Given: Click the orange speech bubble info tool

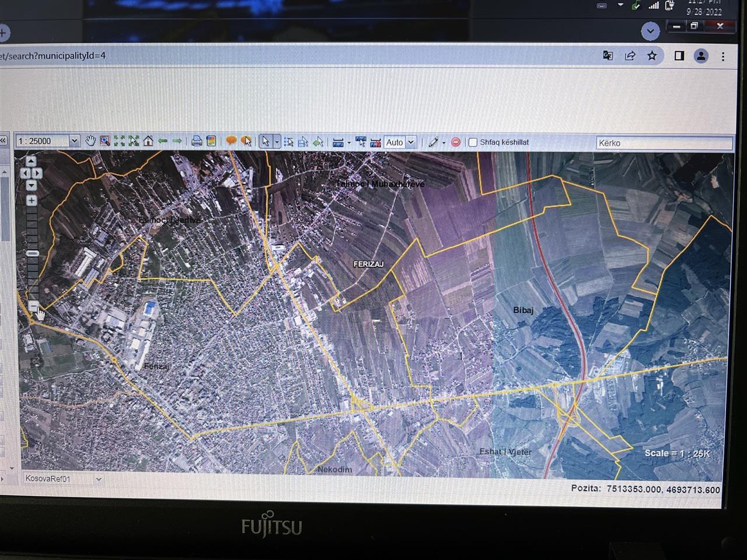Looking at the screenshot, I should click(231, 141).
